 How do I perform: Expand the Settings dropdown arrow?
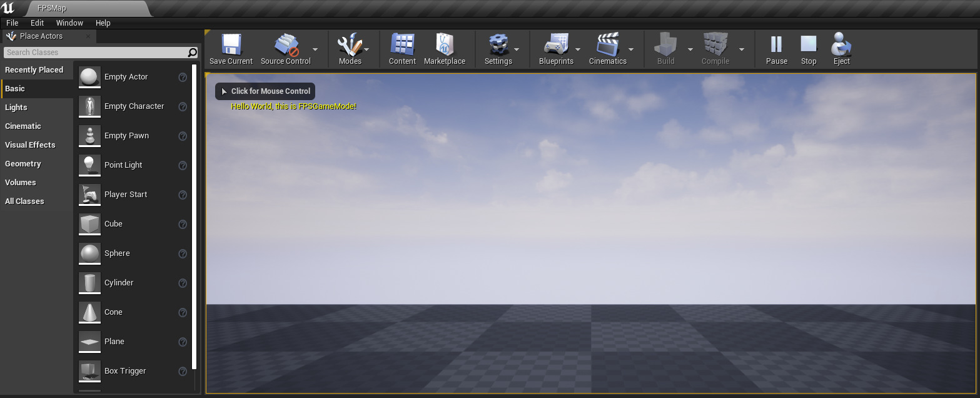517,49
